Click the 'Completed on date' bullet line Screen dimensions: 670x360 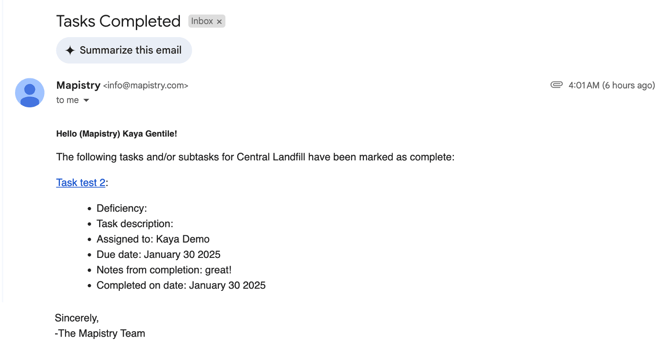click(x=181, y=285)
